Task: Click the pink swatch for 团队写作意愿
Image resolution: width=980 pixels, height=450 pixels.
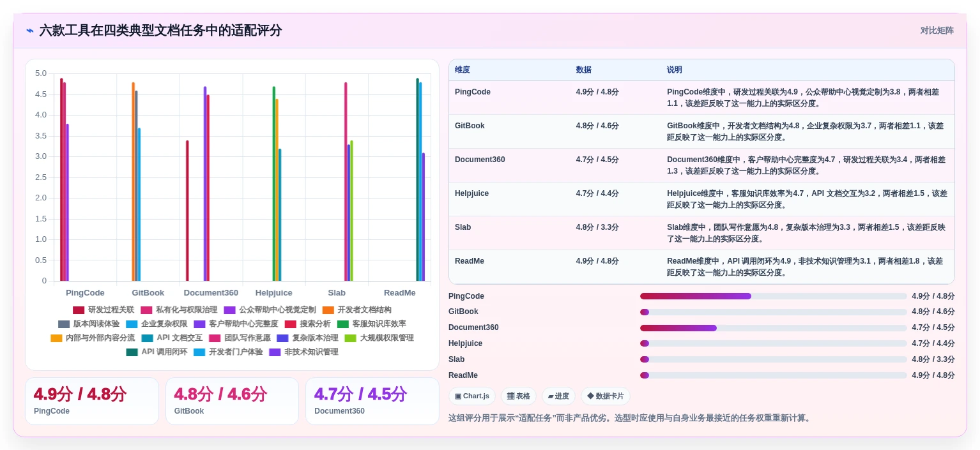Action: pos(215,338)
